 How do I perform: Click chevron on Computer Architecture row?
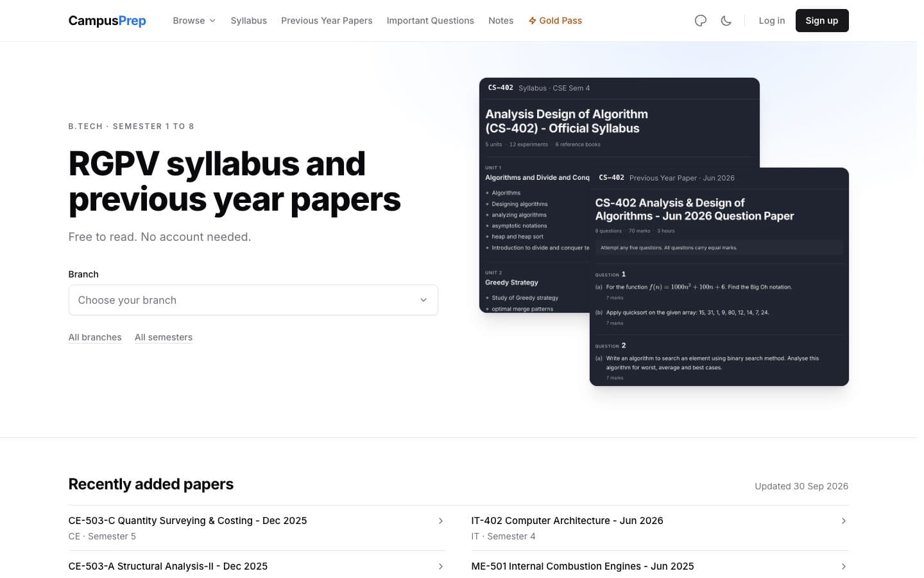[x=844, y=521]
